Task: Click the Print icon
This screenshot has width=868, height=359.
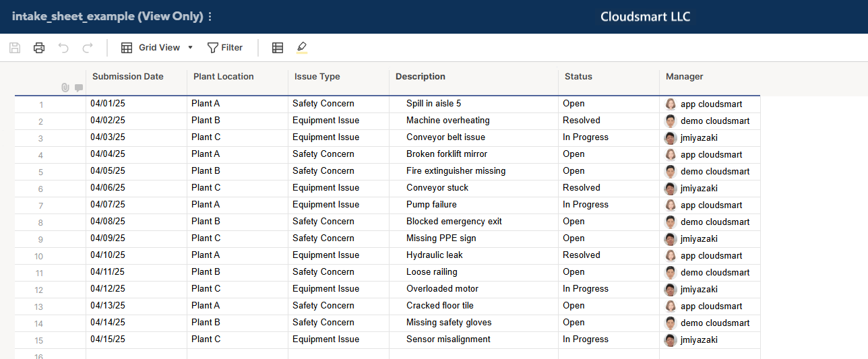Action: coord(39,48)
